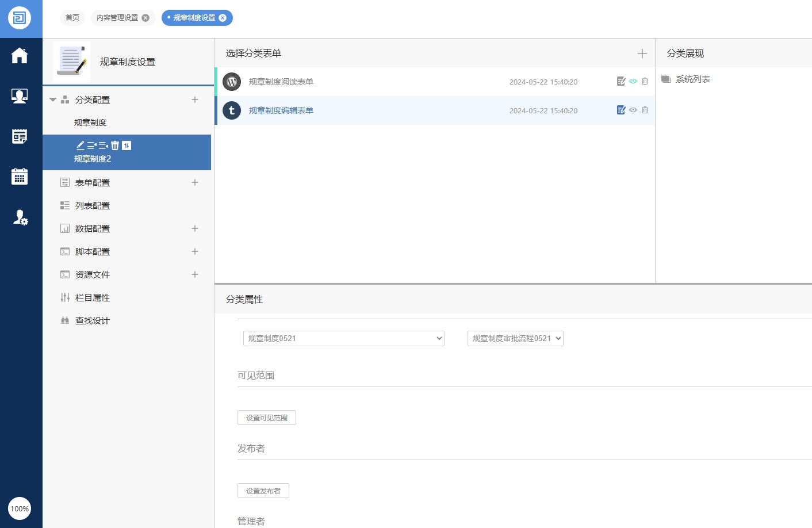Click the 设置可见范围 button

click(267, 418)
